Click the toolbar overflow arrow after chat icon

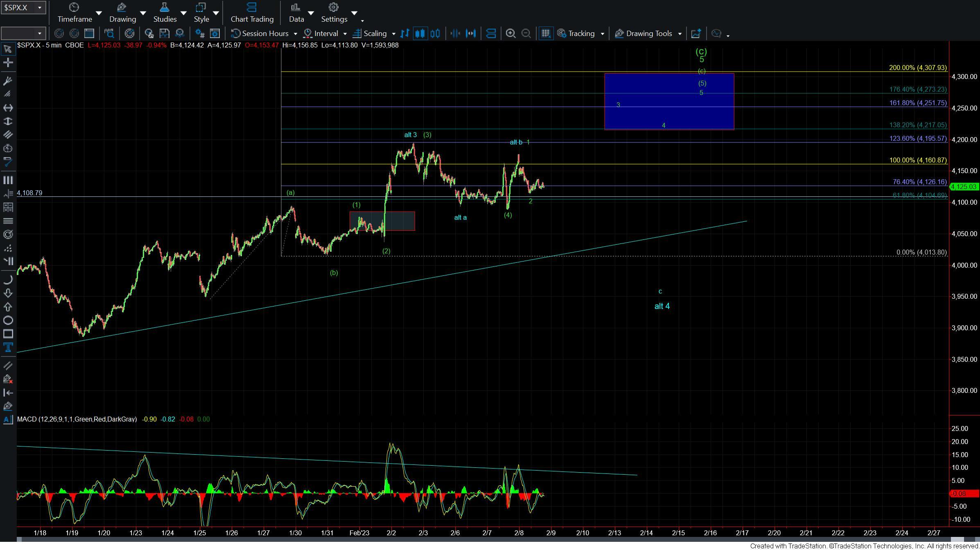click(x=728, y=36)
